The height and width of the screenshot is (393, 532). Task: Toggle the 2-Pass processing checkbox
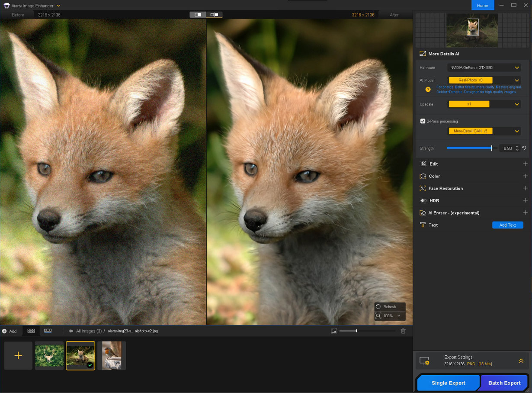coord(423,121)
